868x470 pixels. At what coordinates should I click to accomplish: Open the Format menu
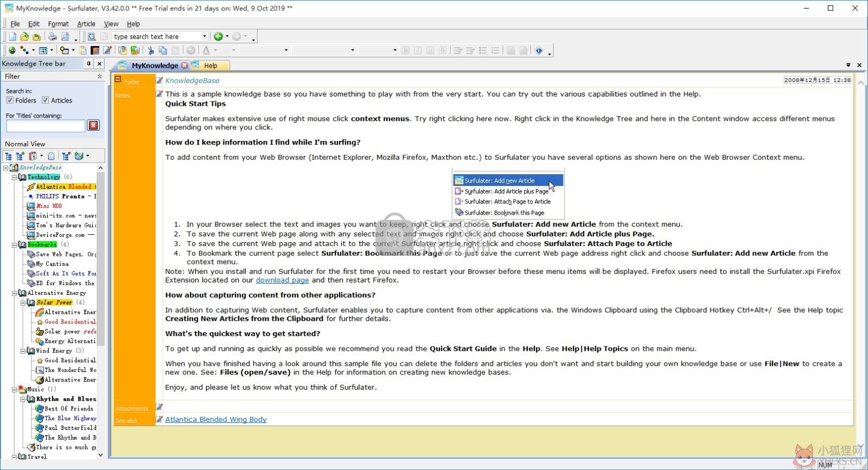coord(58,24)
